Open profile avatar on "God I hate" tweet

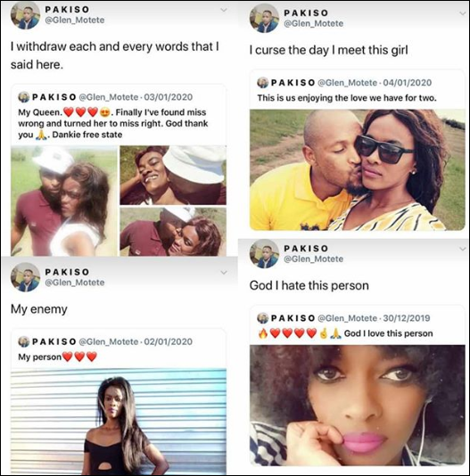pos(264,254)
